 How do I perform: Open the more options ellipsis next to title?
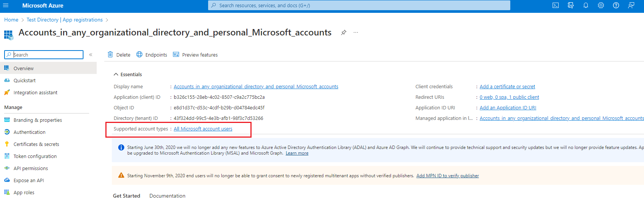(x=356, y=32)
